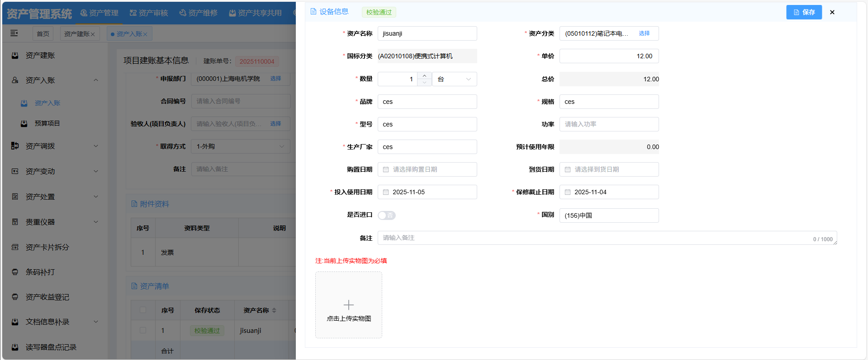Open the 资产审核 top menu
Screen dimensions: 868x360
tap(149, 13)
